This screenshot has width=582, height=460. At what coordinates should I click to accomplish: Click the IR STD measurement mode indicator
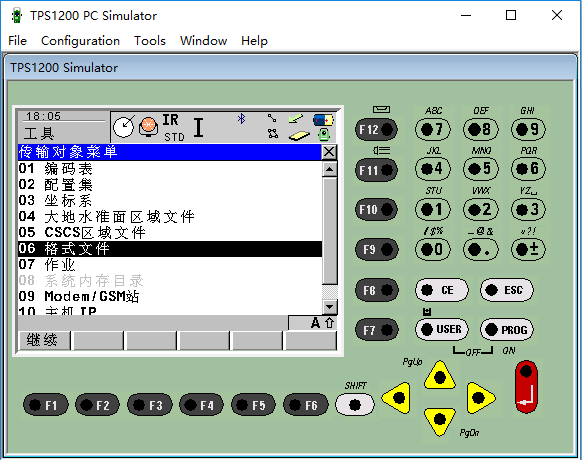tap(173, 128)
